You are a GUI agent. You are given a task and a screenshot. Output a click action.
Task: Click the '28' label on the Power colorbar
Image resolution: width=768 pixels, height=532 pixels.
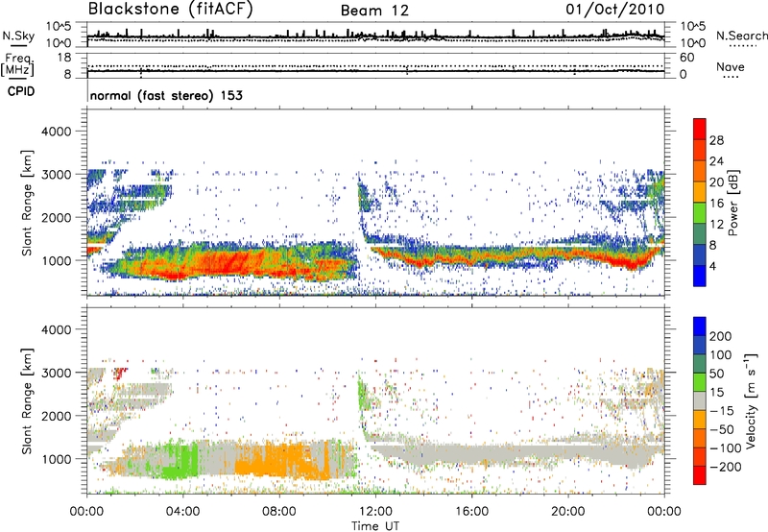pyautogui.click(x=716, y=140)
